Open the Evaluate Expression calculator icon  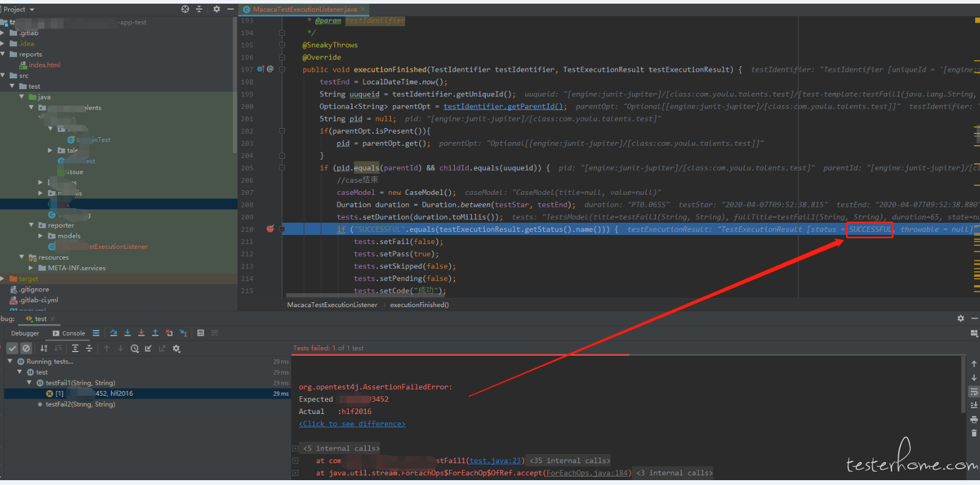coord(201,333)
